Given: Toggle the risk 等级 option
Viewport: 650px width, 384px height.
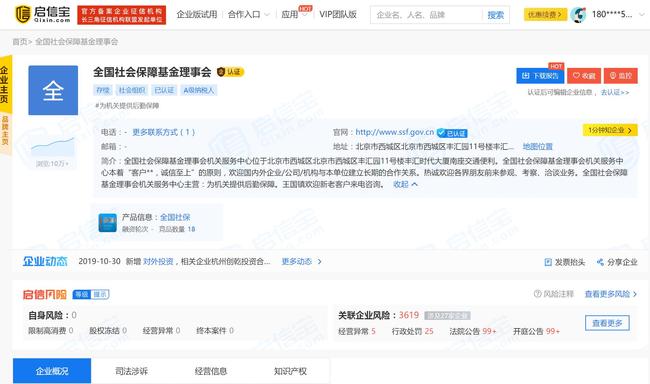Looking at the screenshot, I should (82, 294).
